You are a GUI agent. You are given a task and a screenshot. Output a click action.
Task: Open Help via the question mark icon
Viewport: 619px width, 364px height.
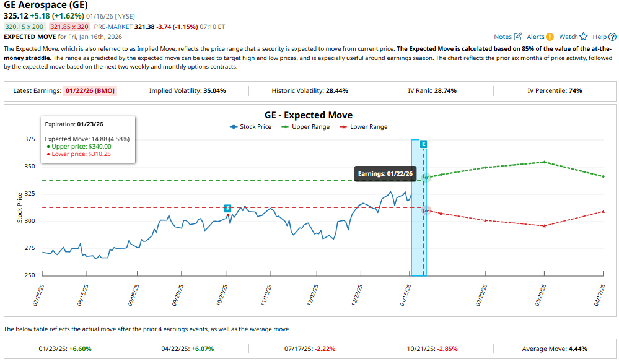tap(612, 37)
